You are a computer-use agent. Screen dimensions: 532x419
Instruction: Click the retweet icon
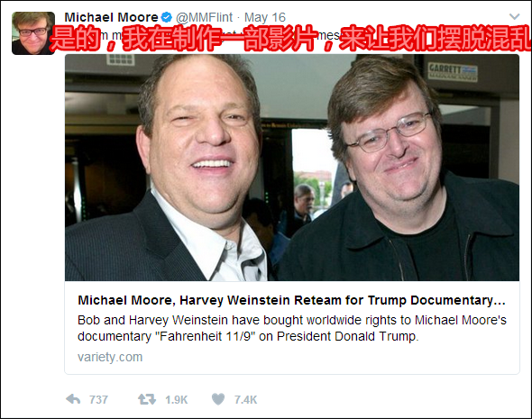147,399
